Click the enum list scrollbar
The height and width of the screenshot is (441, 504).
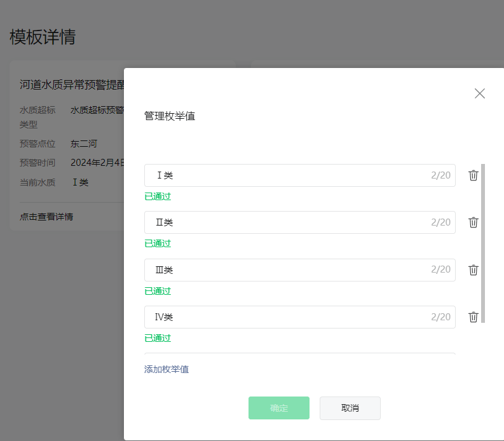coord(483,243)
